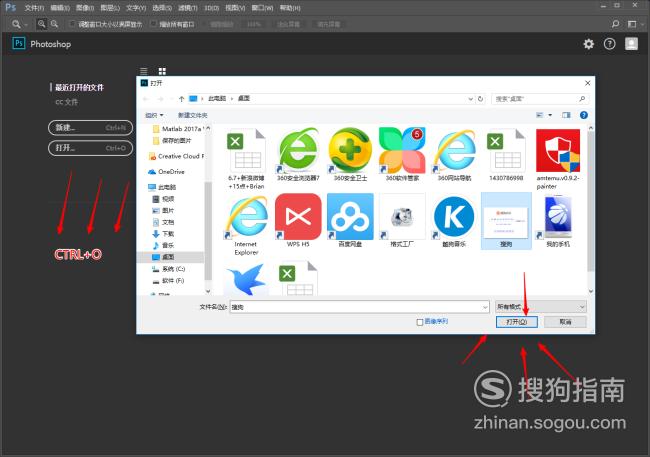Open the 帮助 menu in Photoshop

[290, 8]
